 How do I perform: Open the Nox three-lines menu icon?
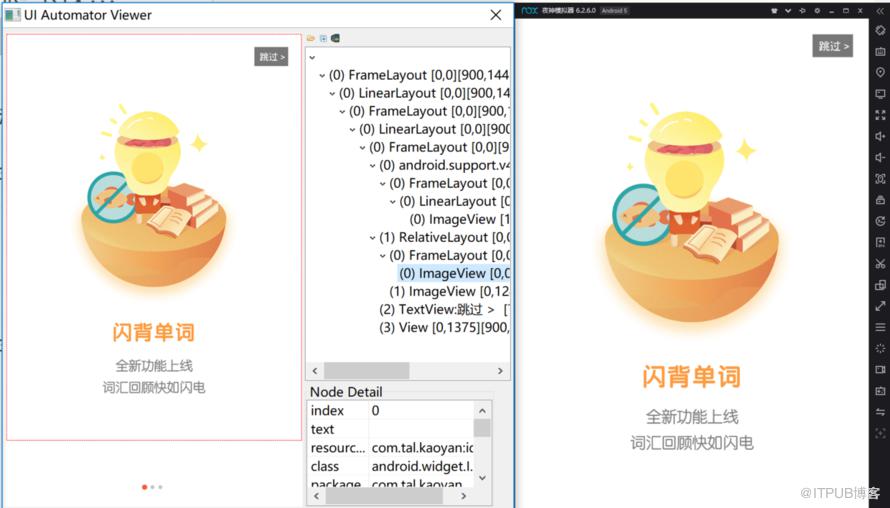[x=880, y=328]
